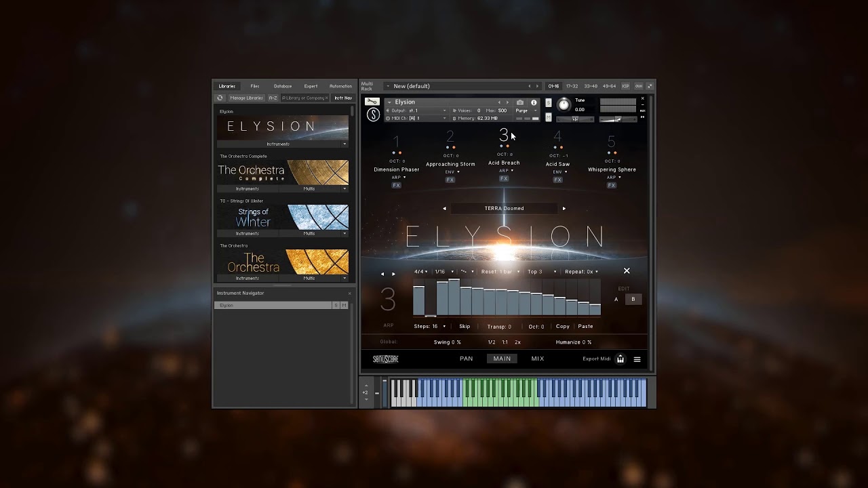The image size is (868, 488).
Task: Copy the arp pattern
Action: (x=563, y=327)
